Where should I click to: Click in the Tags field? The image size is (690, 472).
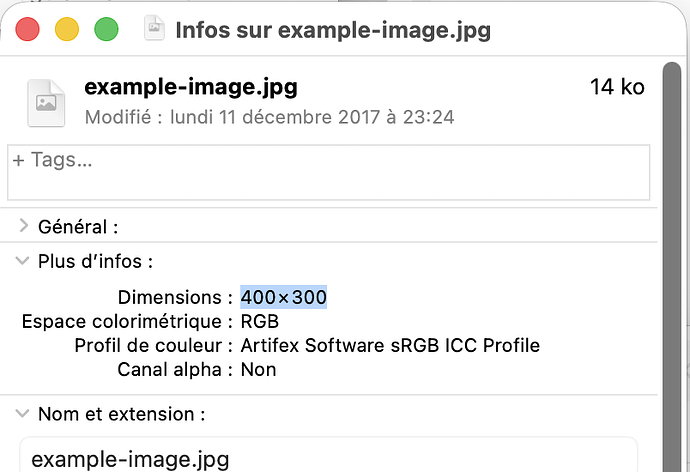[329, 172]
